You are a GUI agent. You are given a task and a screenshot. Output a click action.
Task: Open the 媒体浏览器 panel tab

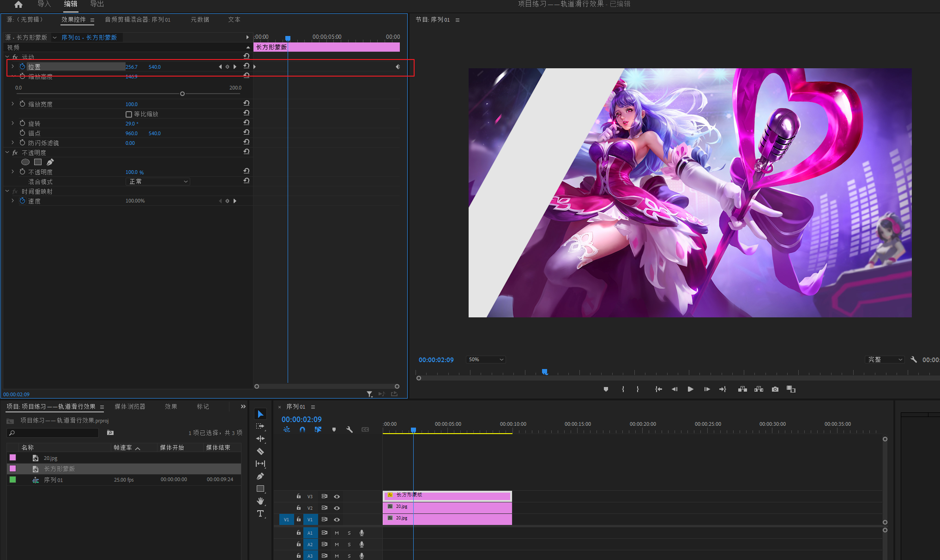click(130, 406)
